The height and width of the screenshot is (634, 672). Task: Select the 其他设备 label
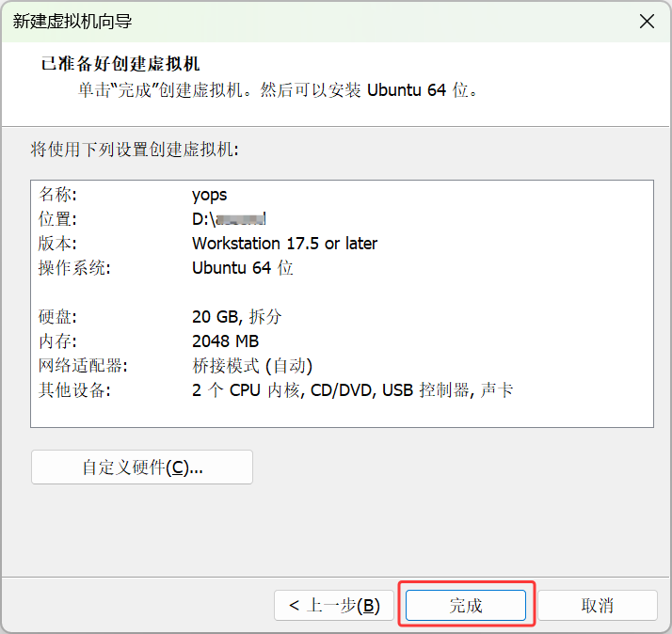pyautogui.click(x=74, y=390)
